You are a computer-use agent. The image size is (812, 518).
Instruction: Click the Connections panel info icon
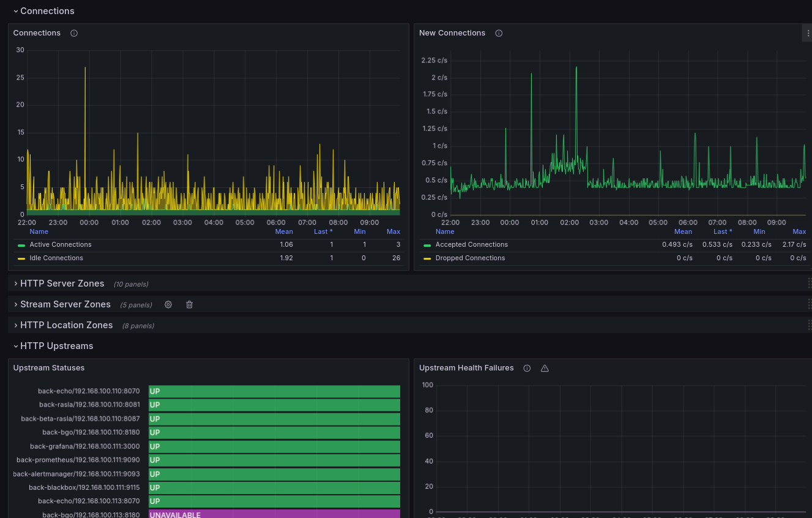click(x=74, y=33)
